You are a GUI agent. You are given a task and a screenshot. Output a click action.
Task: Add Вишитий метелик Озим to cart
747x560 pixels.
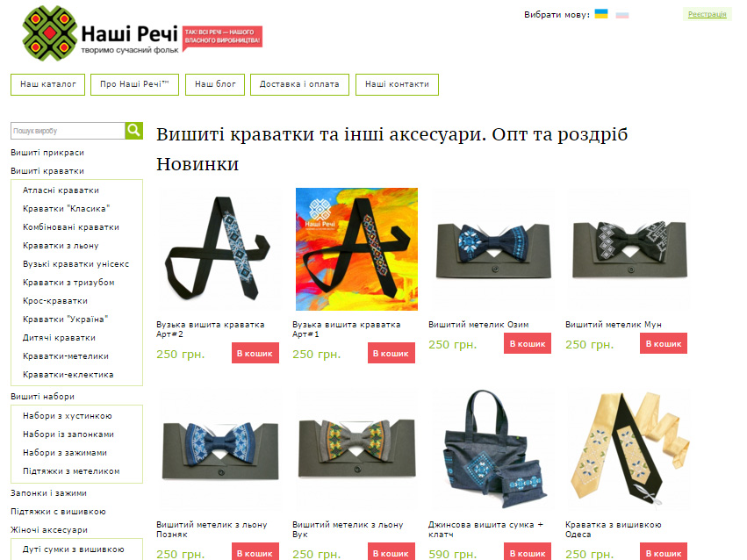point(528,343)
